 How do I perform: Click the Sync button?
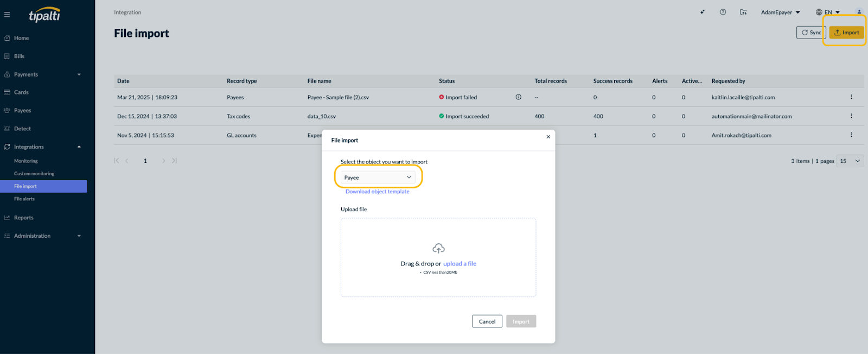(x=811, y=33)
